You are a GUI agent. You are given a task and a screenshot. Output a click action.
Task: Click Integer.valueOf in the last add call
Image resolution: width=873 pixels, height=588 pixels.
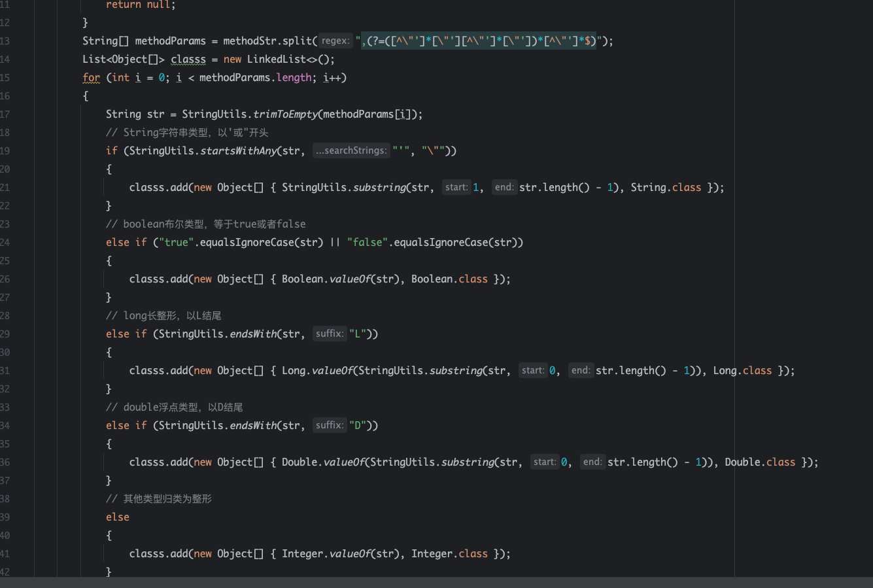(x=327, y=553)
